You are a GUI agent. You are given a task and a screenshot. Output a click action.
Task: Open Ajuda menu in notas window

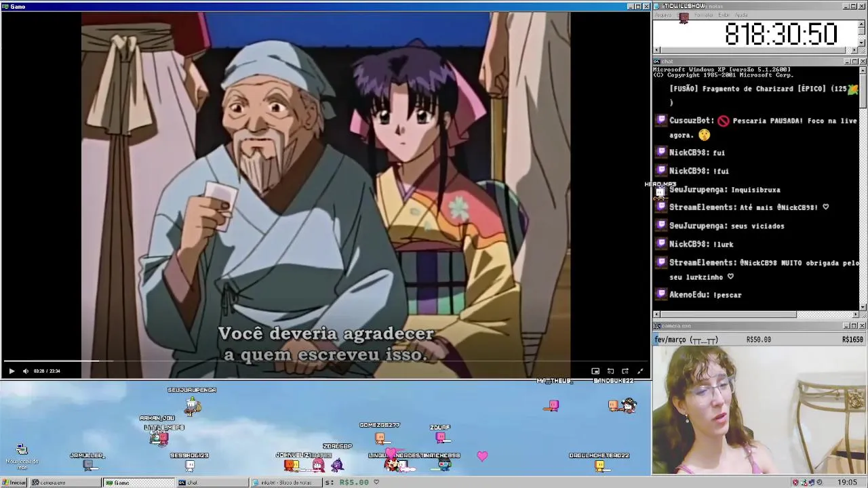(x=741, y=15)
